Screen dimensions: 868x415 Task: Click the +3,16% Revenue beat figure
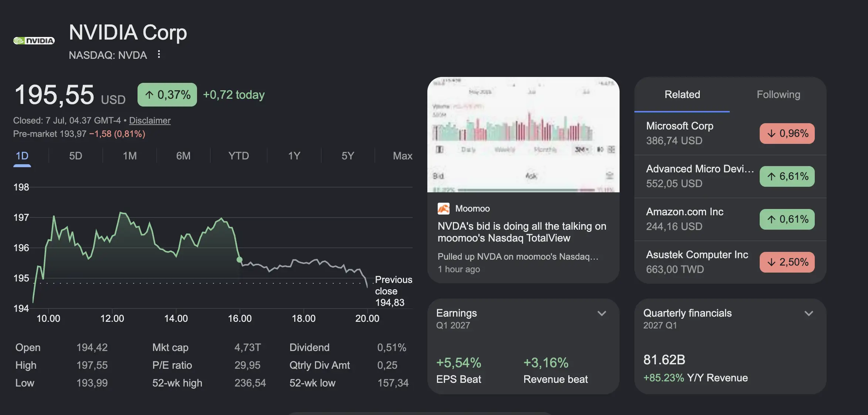pyautogui.click(x=546, y=363)
